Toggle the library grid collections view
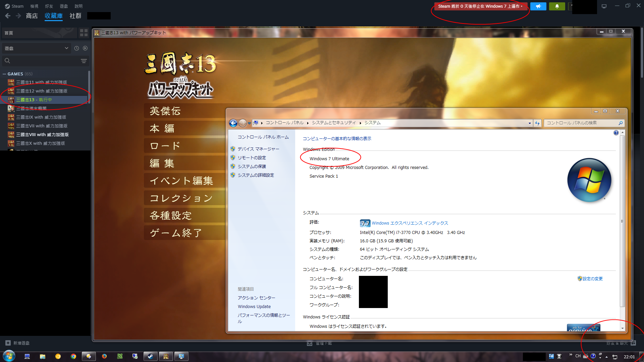The image size is (644, 362). point(84,33)
